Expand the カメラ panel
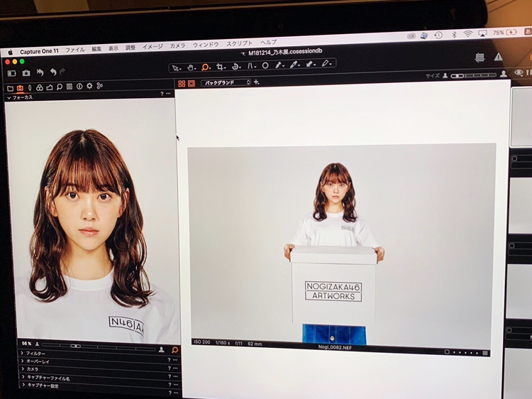532x399 pixels. tap(23, 368)
